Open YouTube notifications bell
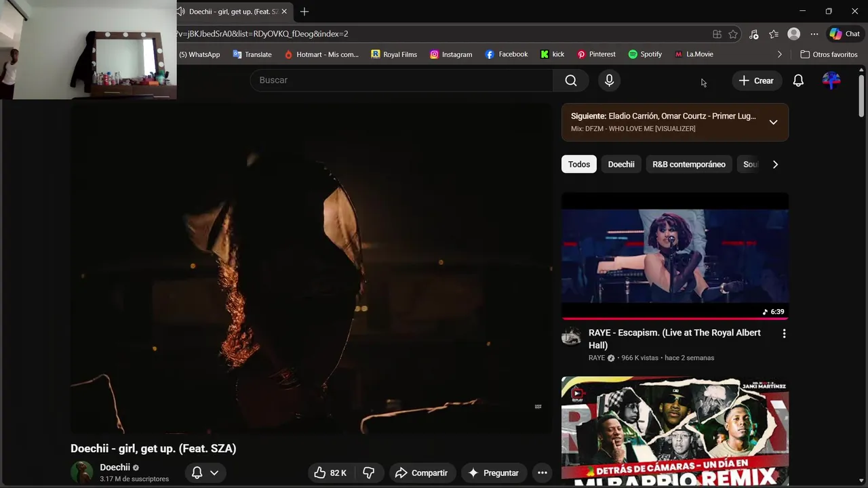 point(798,81)
